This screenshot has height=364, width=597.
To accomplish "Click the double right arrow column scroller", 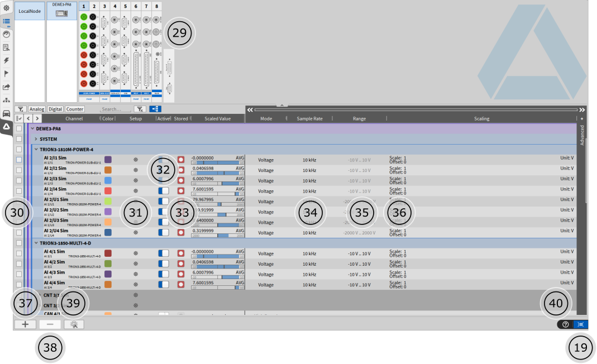I will [582, 109].
